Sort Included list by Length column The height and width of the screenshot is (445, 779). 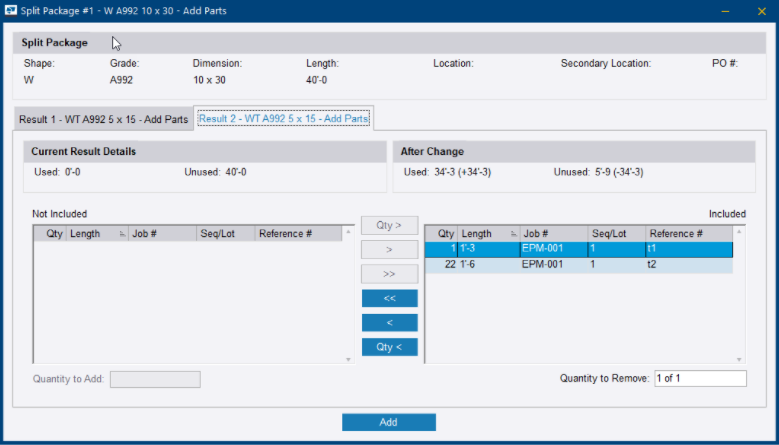[485, 233]
